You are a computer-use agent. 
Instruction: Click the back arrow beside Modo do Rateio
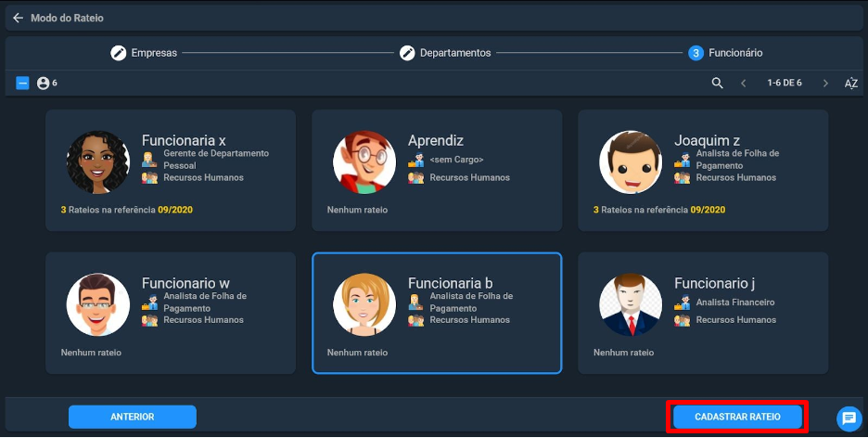[x=19, y=19]
